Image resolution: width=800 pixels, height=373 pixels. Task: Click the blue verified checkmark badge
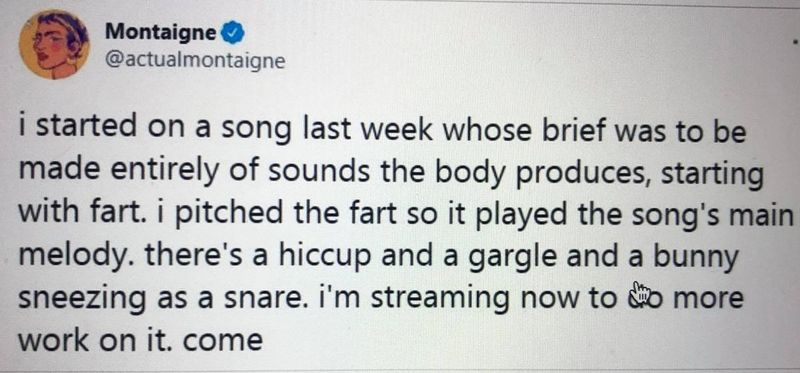point(234,34)
